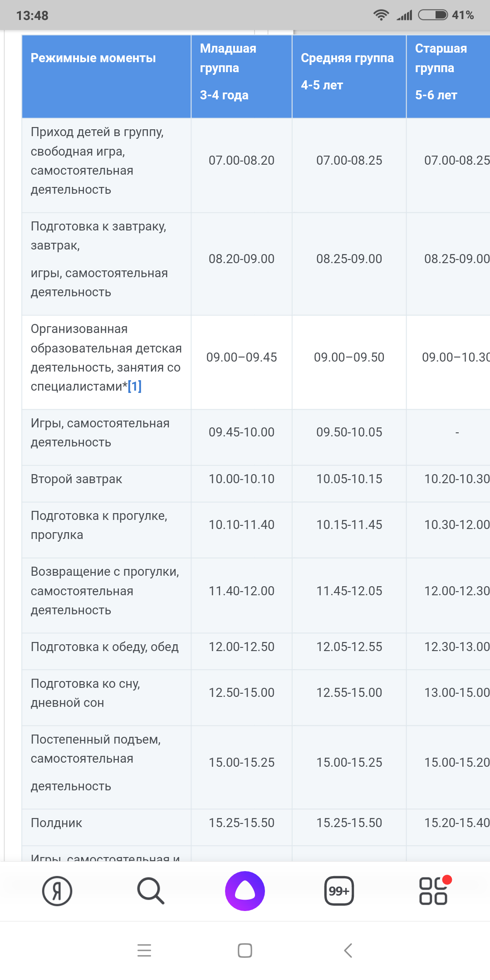
Task: Open footnote [1] link
Action: point(135,386)
